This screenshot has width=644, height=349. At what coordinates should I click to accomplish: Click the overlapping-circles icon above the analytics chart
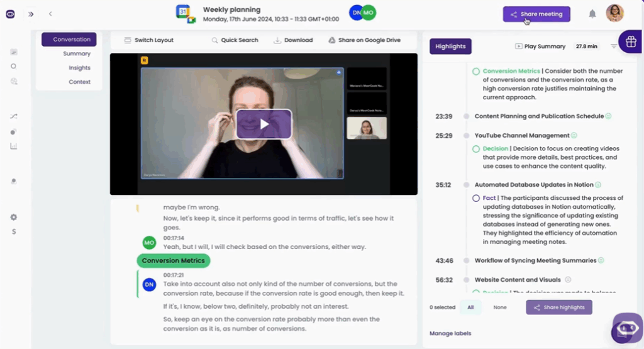click(x=14, y=132)
